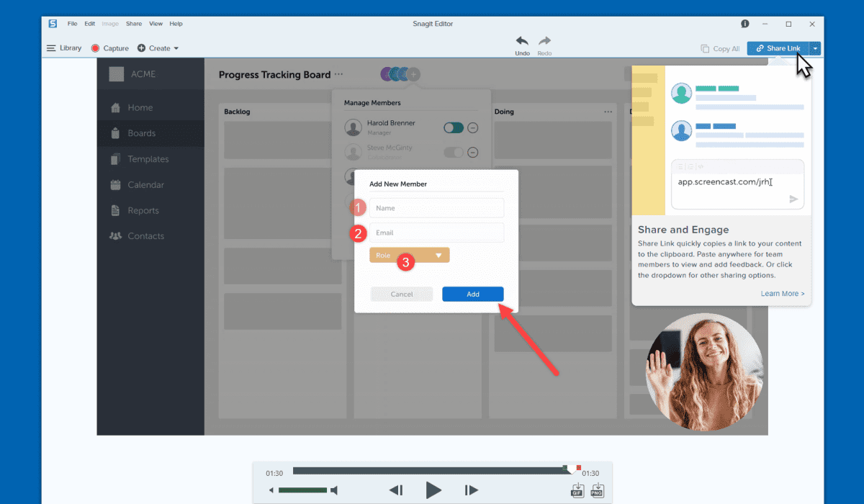Click the Redo arrow icon
The height and width of the screenshot is (504, 864).
pyautogui.click(x=545, y=41)
